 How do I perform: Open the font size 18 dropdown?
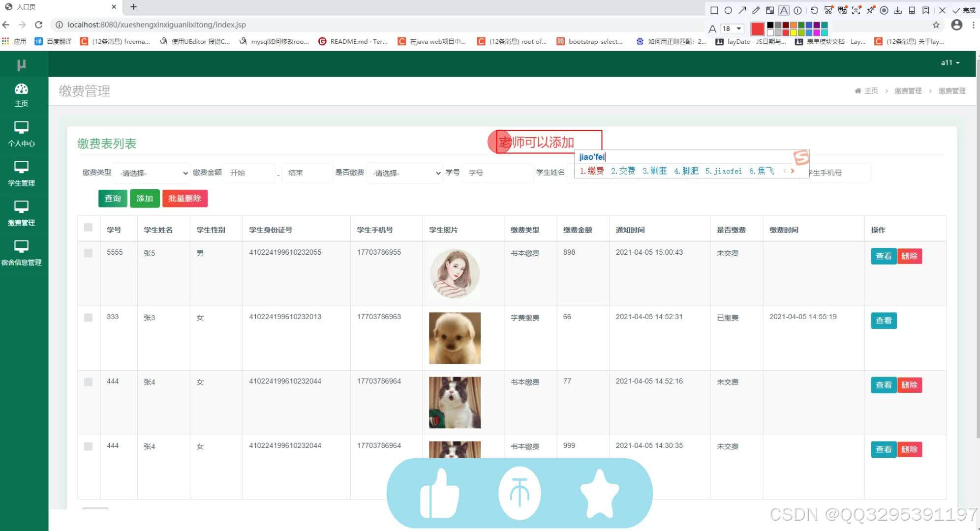732,29
